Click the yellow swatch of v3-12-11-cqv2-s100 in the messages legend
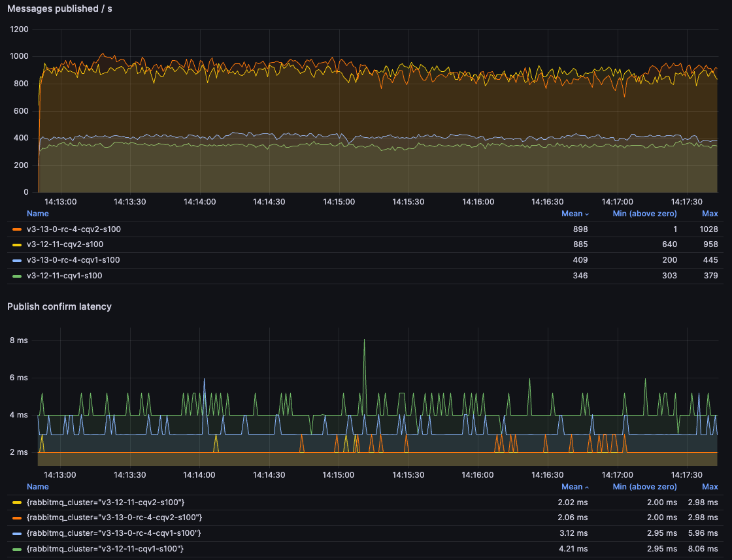Screen dimensions: 732x560 pos(17,245)
